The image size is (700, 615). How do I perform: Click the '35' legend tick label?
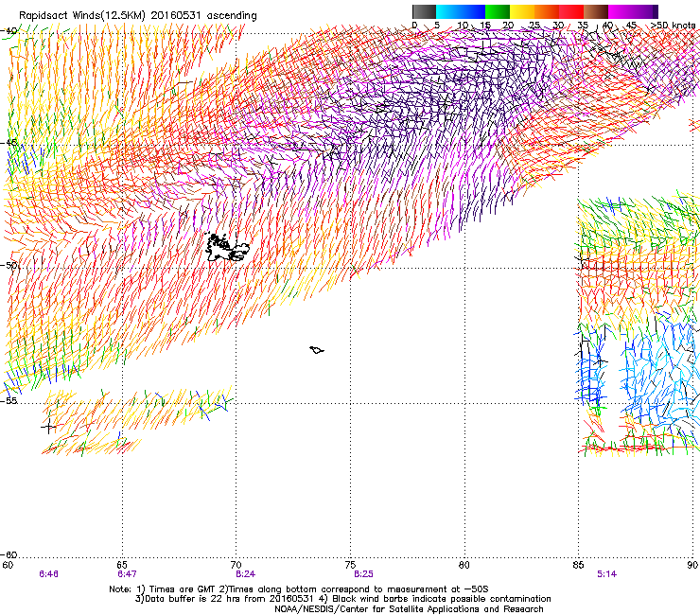tap(583, 26)
